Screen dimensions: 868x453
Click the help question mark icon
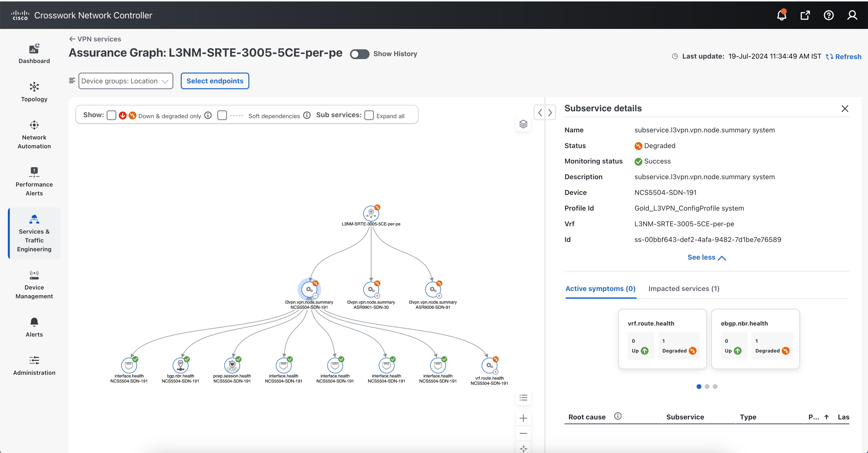829,15
